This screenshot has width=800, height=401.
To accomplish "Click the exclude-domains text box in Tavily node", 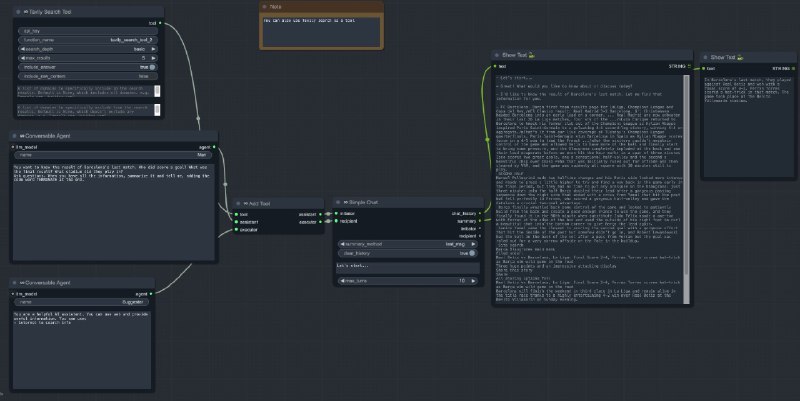I will click(x=85, y=110).
